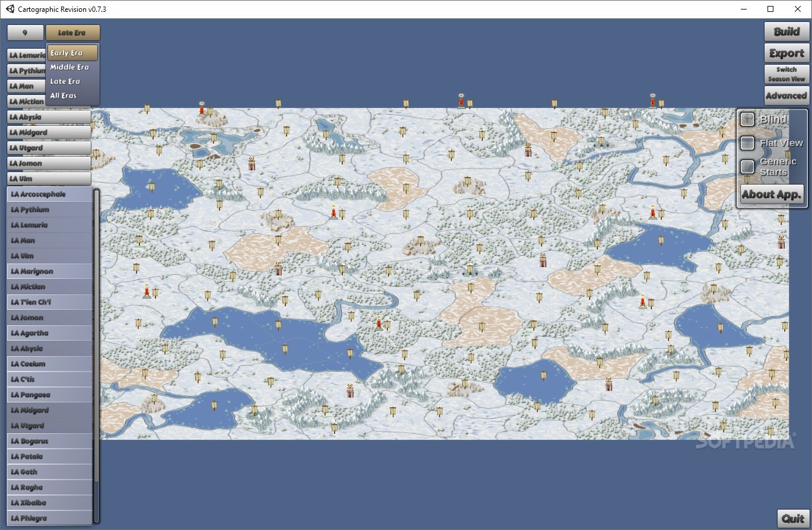Open the Advanced options

(786, 96)
